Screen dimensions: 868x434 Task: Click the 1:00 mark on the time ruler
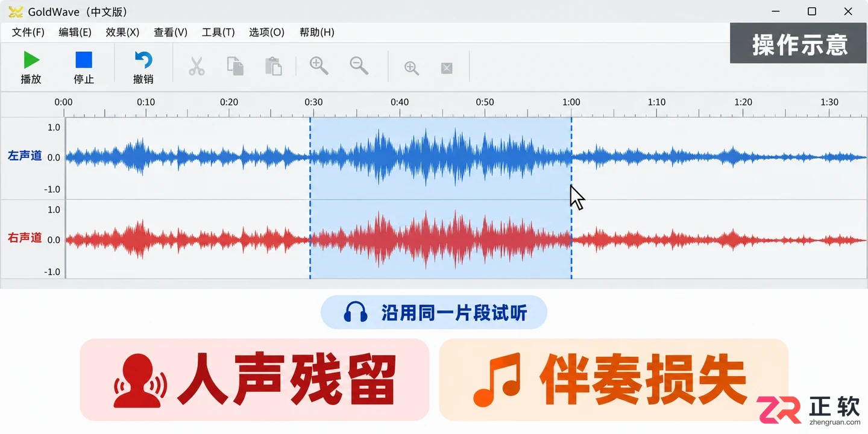571,102
